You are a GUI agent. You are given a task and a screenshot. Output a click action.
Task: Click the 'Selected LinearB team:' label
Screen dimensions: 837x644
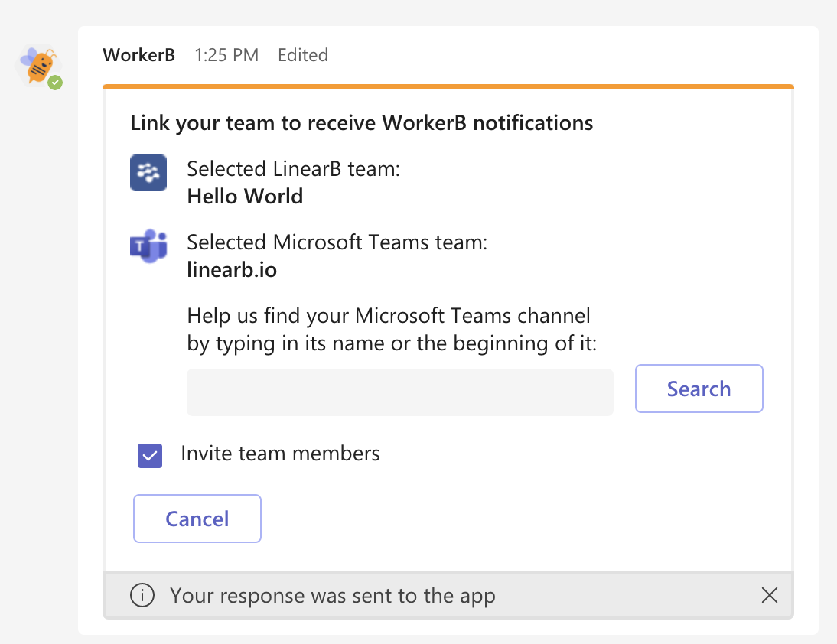[293, 168]
